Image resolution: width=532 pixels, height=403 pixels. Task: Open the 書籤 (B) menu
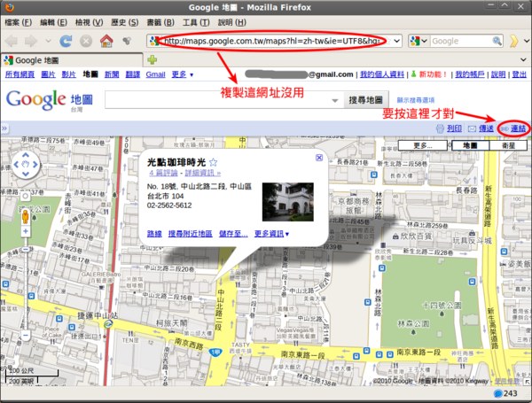point(160,22)
